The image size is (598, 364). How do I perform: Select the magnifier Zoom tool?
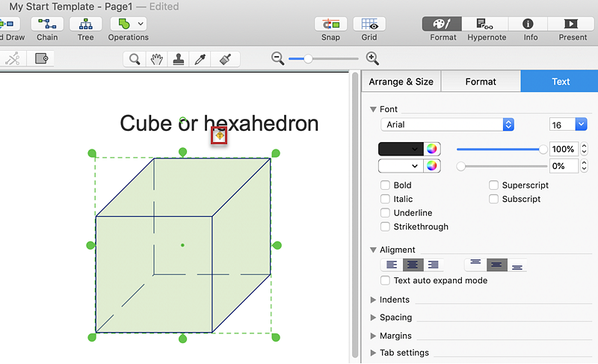pyautogui.click(x=135, y=59)
